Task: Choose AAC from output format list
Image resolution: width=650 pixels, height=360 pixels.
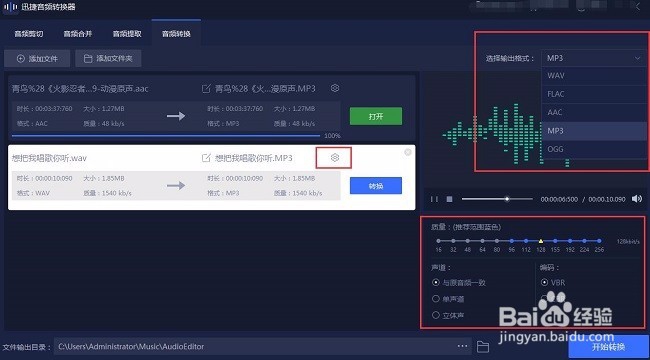Action: (594, 112)
